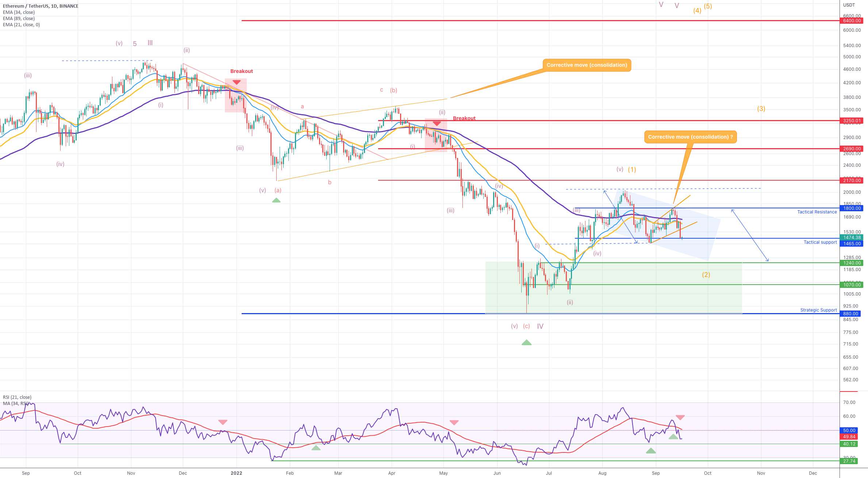Click the USDT currency label on price axis
The height and width of the screenshot is (478, 868).
(849, 5)
